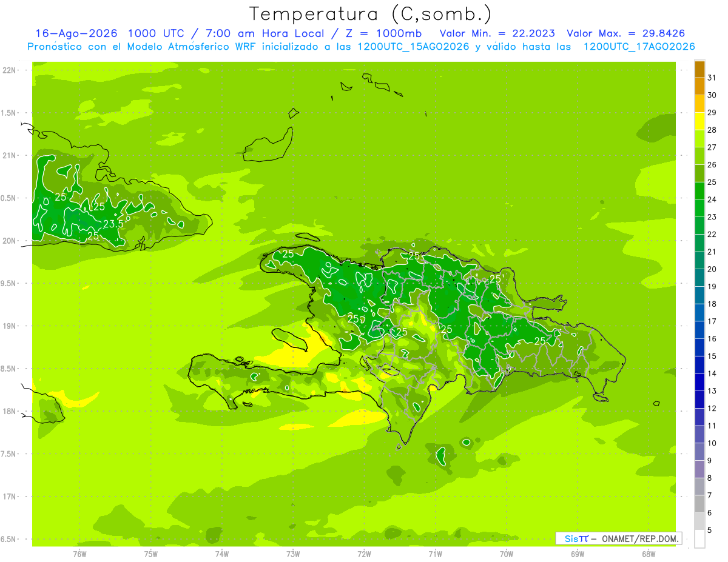Click the legend value '9'
Image resolution: width=728 pixels, height=562 pixels.
tap(710, 461)
